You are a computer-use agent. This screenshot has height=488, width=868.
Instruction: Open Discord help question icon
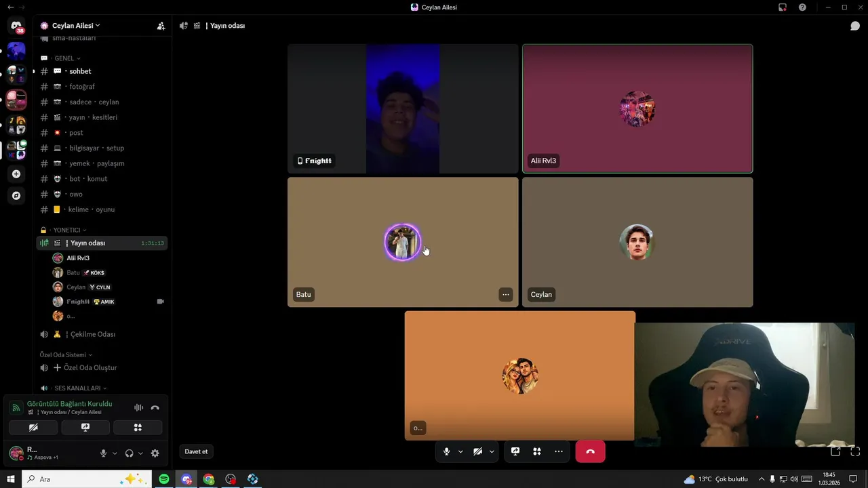[802, 7]
